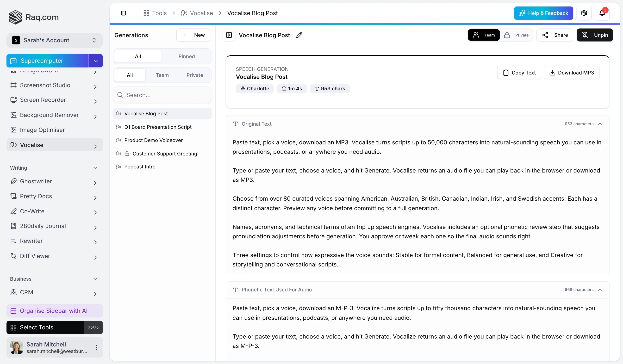Open Q1 Board Presentation Script generation

click(x=162, y=127)
